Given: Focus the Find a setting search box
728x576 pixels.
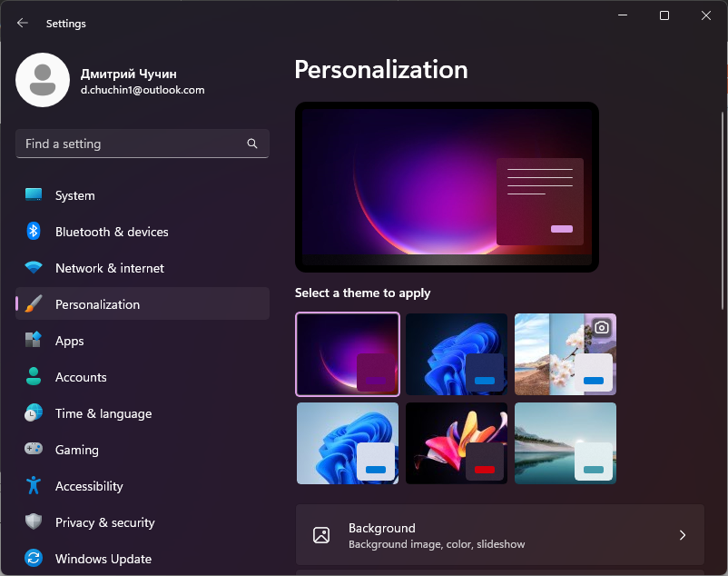Looking at the screenshot, I should [x=143, y=144].
